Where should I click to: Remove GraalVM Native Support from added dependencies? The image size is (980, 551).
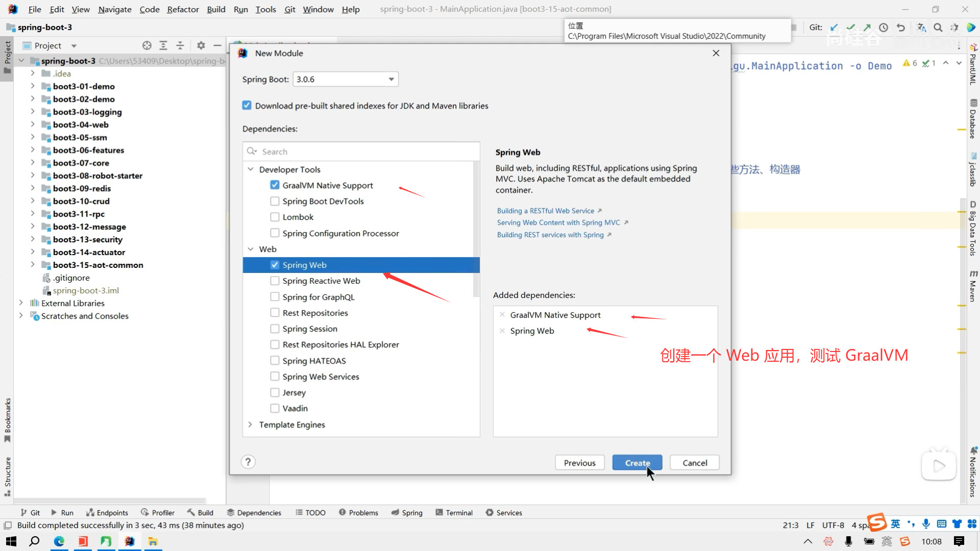(x=502, y=315)
